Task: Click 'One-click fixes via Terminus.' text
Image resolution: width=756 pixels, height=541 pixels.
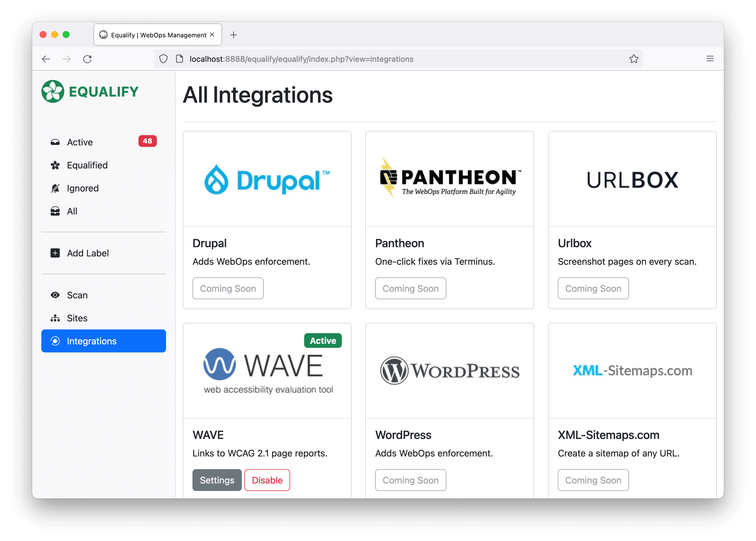Action: coord(435,262)
